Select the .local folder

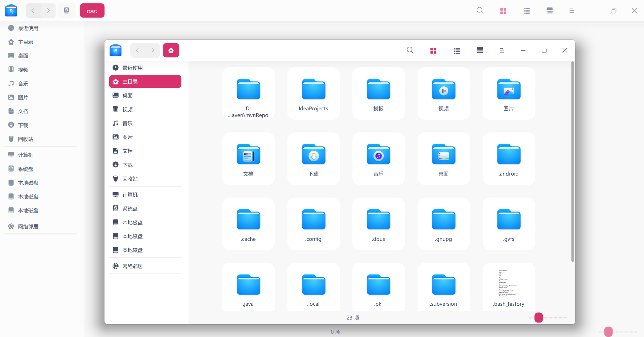313,287
